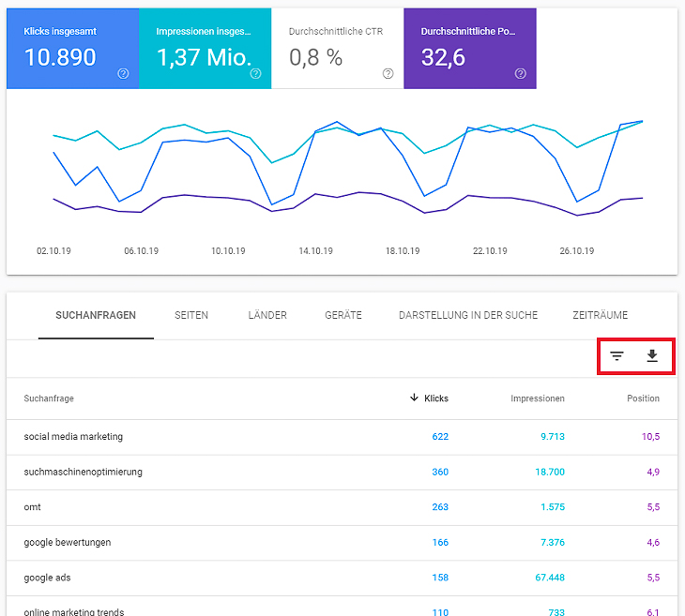
Task: Select the suchmaschinenoptimierung query row
Action: tap(83, 473)
